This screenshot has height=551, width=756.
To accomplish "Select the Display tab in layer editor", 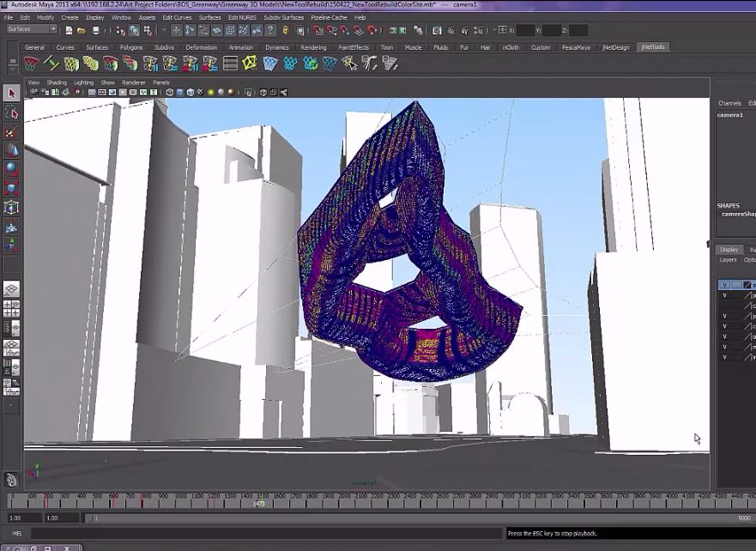I will 729,249.
